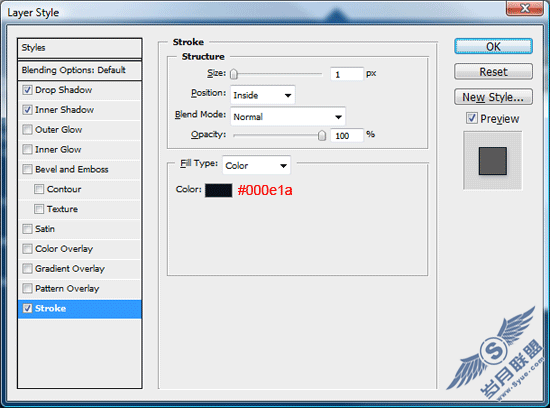Open the Fill Type dropdown set to Color

coord(256,165)
